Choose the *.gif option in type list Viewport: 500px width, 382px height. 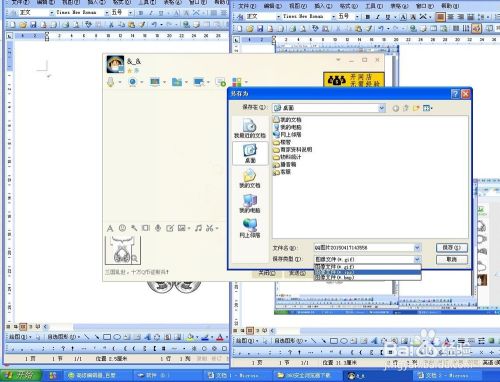click(367, 267)
